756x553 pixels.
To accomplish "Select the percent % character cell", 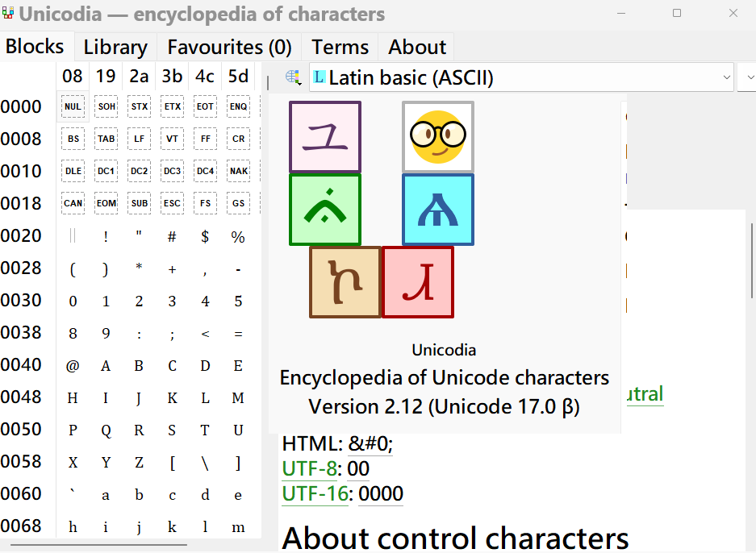I will coord(238,235).
